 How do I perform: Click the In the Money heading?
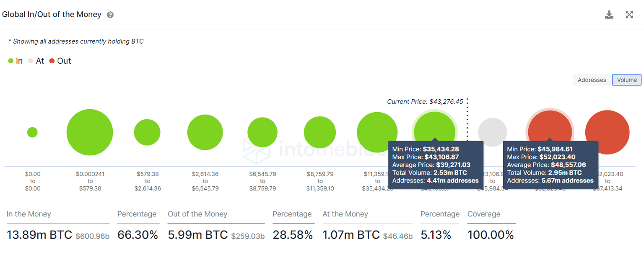29,214
